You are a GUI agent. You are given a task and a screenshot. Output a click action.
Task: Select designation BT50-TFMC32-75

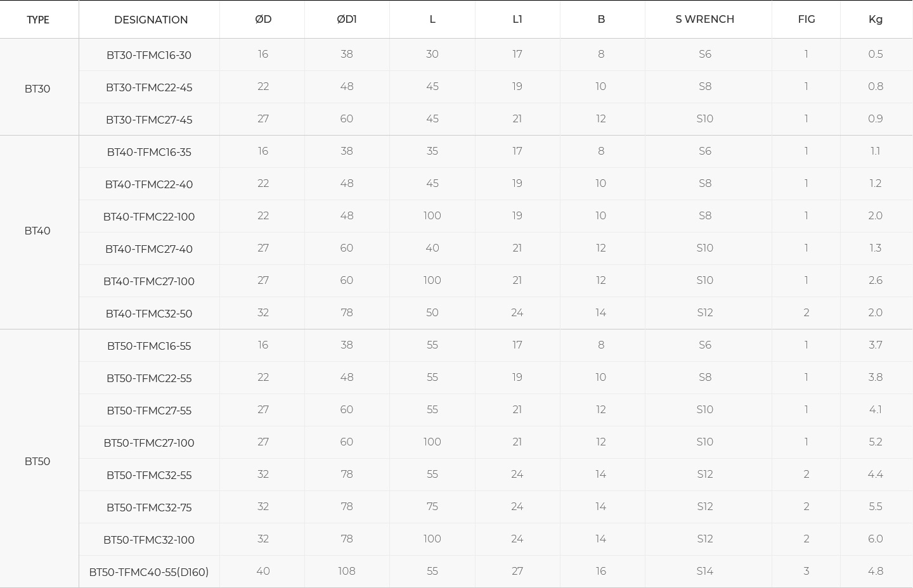(x=149, y=508)
